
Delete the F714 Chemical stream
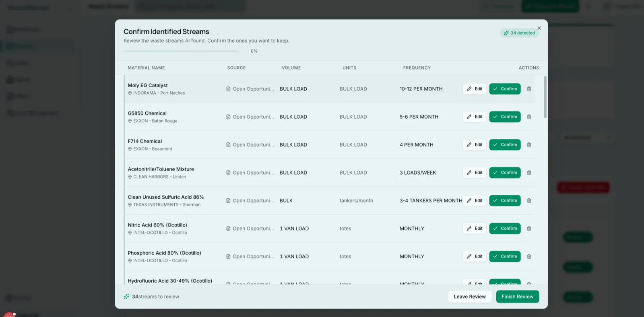click(x=529, y=145)
